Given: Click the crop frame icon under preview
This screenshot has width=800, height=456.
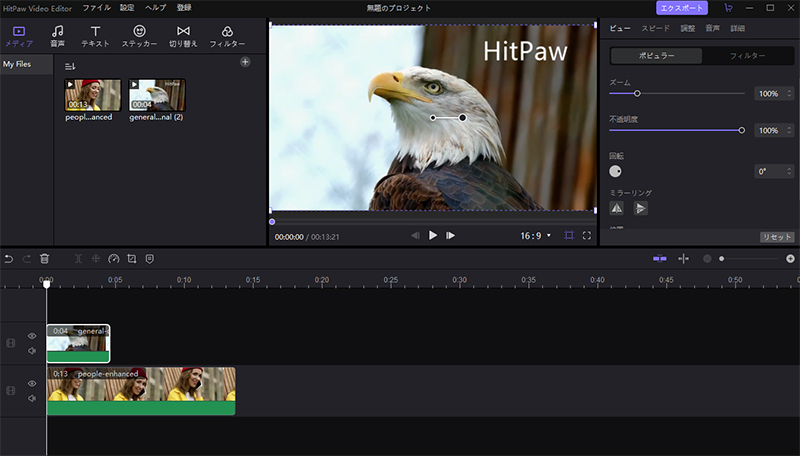Looking at the screenshot, I should pos(569,235).
